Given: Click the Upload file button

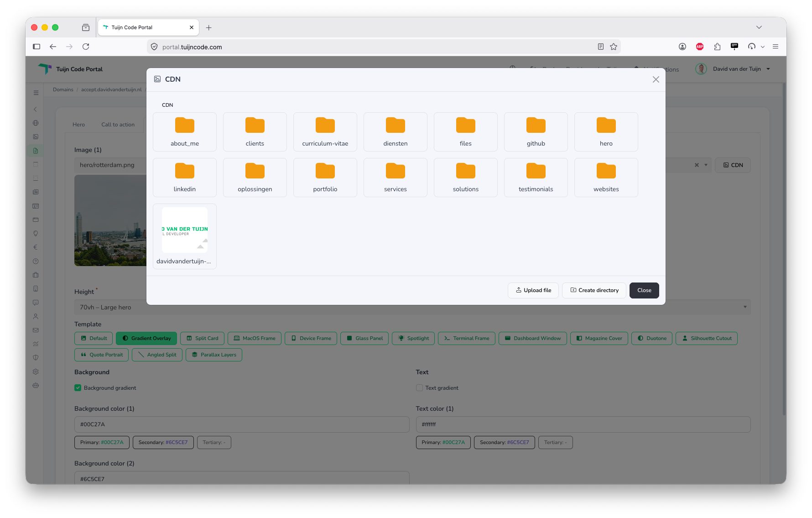Looking at the screenshot, I should click(x=533, y=290).
